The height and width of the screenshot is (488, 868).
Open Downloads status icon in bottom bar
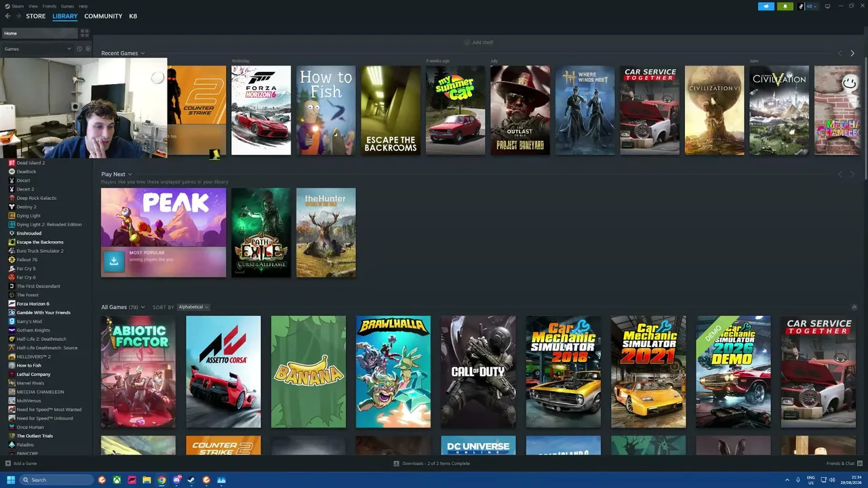click(396, 464)
